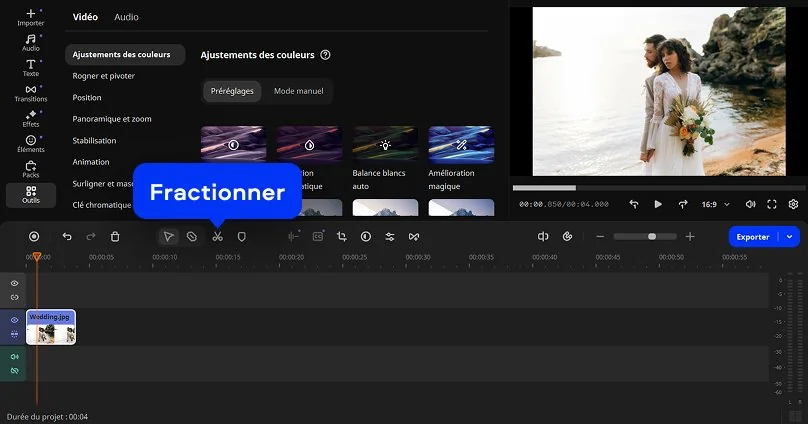Toggle visibility eye of the Wedding.jpg track

tap(14, 320)
